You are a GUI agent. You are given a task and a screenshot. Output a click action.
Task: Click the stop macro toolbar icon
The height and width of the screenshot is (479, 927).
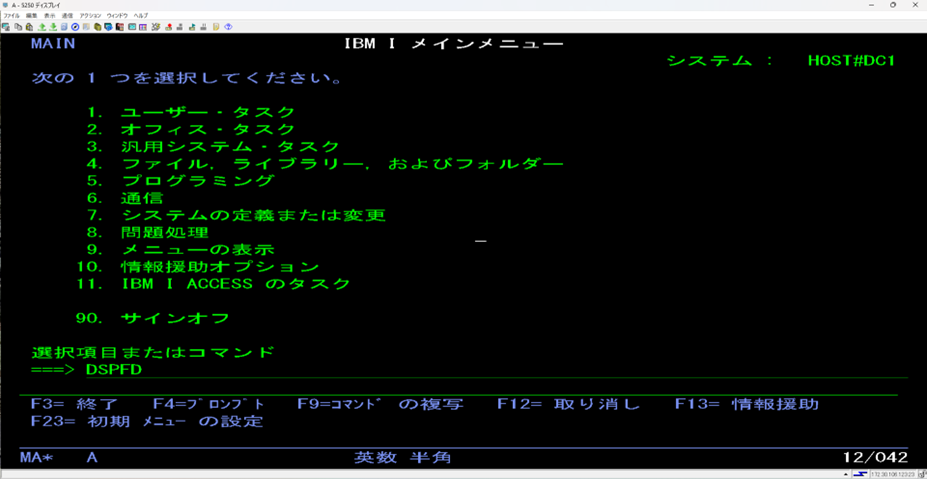click(x=180, y=27)
